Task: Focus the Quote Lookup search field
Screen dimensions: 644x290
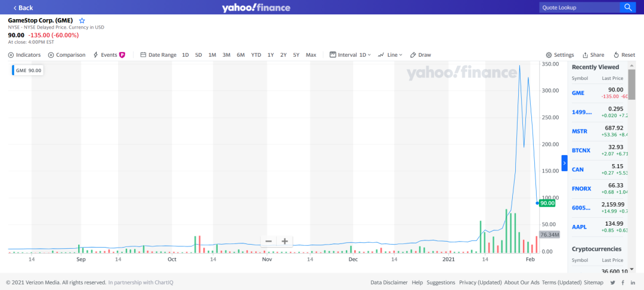Action: point(579,7)
